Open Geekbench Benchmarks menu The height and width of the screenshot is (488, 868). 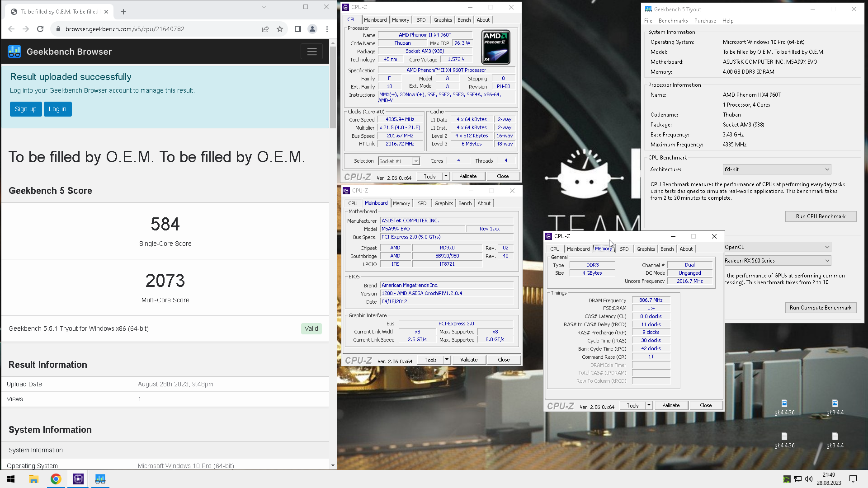click(x=673, y=21)
